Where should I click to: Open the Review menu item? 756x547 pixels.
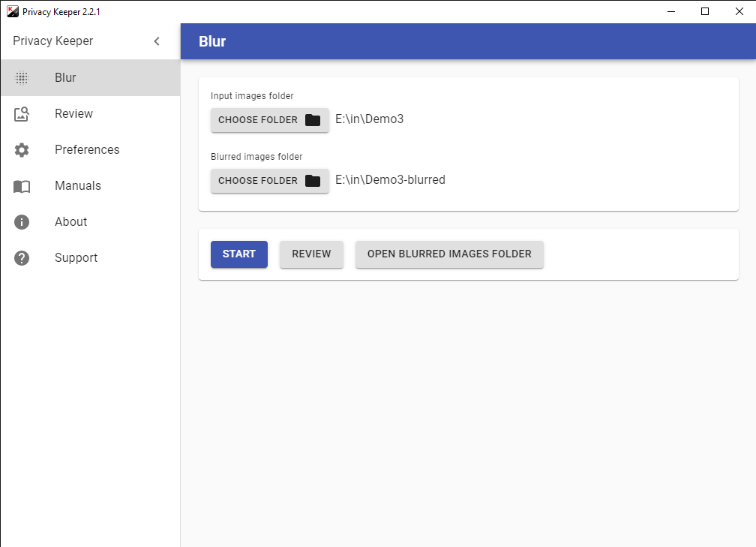91,114
